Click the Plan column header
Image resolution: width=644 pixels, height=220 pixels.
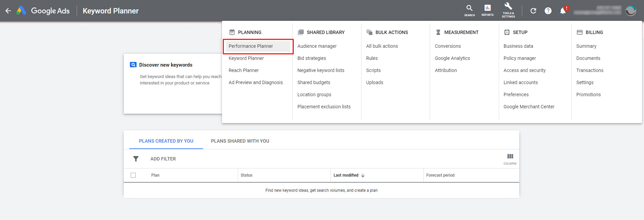pyautogui.click(x=155, y=175)
